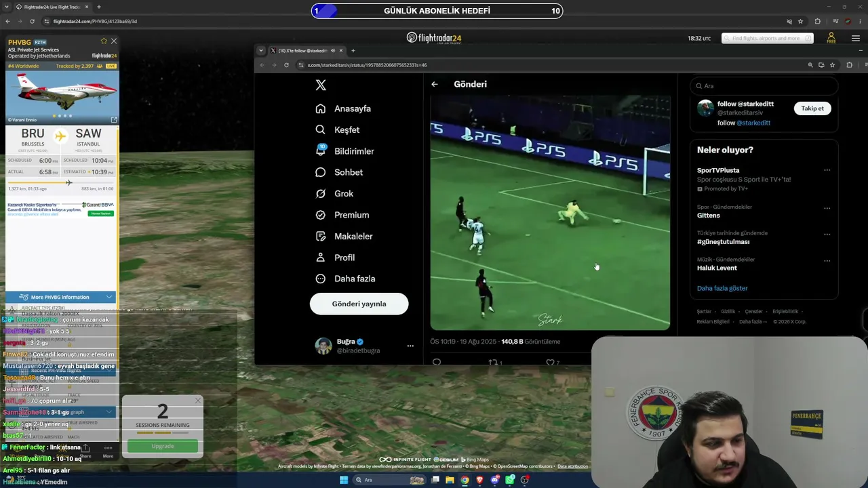Open Sohbet (Chat) in the X sidebar

pos(339,172)
